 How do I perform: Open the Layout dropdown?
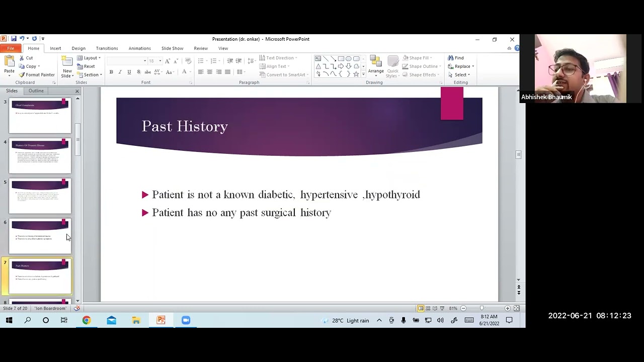pyautogui.click(x=89, y=58)
